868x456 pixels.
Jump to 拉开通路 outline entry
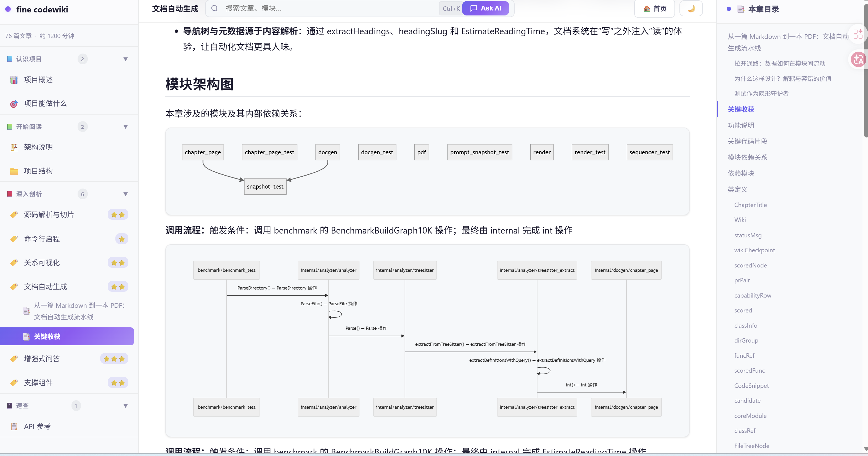(780, 63)
